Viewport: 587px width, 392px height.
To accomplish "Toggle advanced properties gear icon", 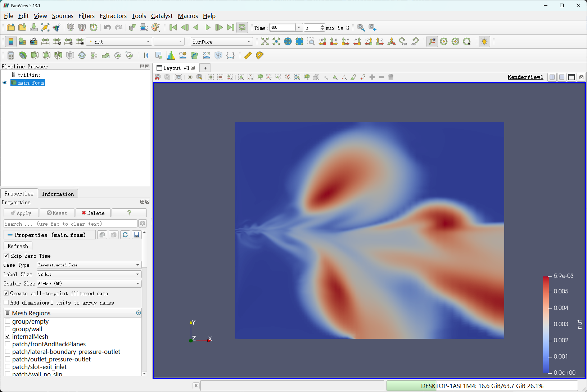I will click(143, 224).
